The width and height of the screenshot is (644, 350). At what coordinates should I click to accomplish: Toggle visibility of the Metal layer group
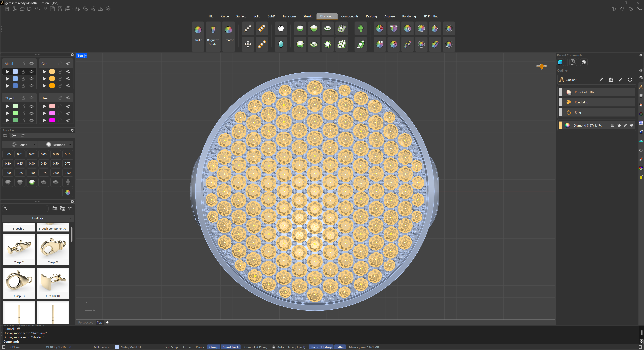[32, 64]
